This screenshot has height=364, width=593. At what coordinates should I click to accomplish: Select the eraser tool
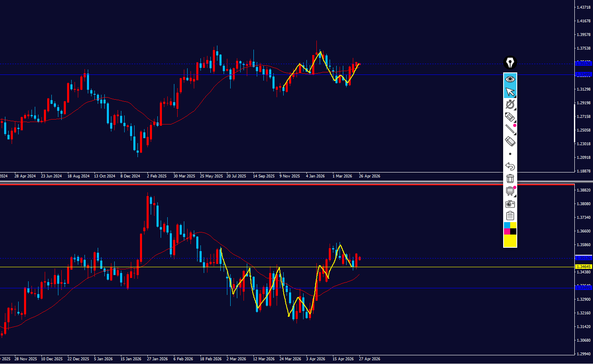(510, 141)
